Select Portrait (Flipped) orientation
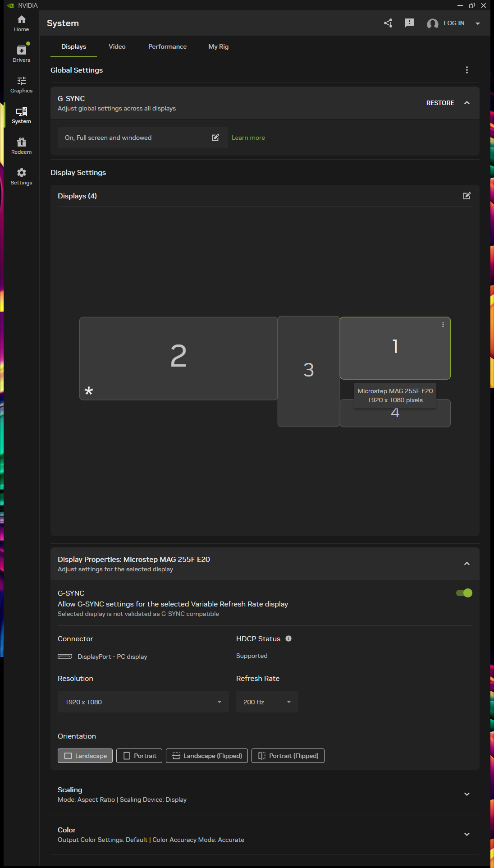494x868 pixels. tap(288, 756)
